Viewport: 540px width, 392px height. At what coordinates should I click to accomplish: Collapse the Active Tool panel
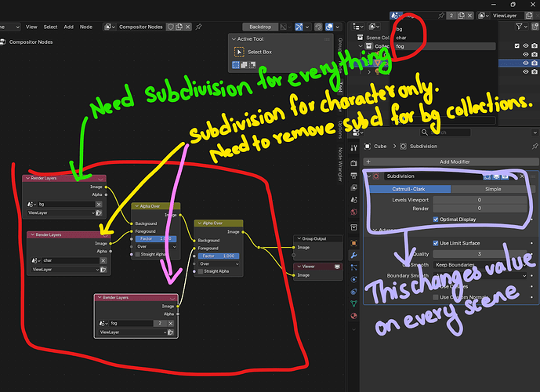234,39
